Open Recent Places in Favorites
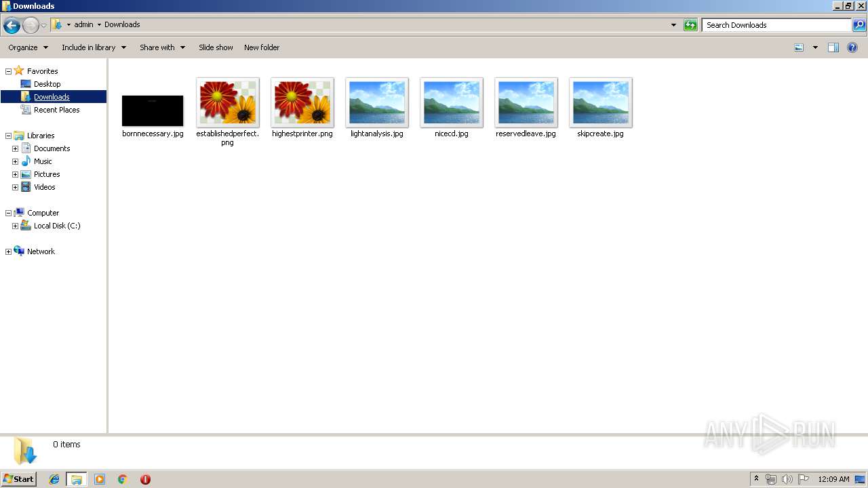 pos(56,110)
